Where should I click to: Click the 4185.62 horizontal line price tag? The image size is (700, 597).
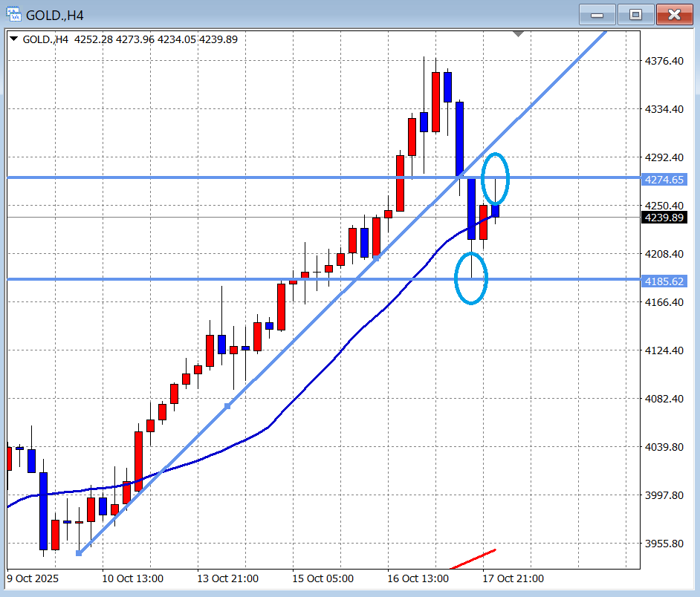coord(665,281)
